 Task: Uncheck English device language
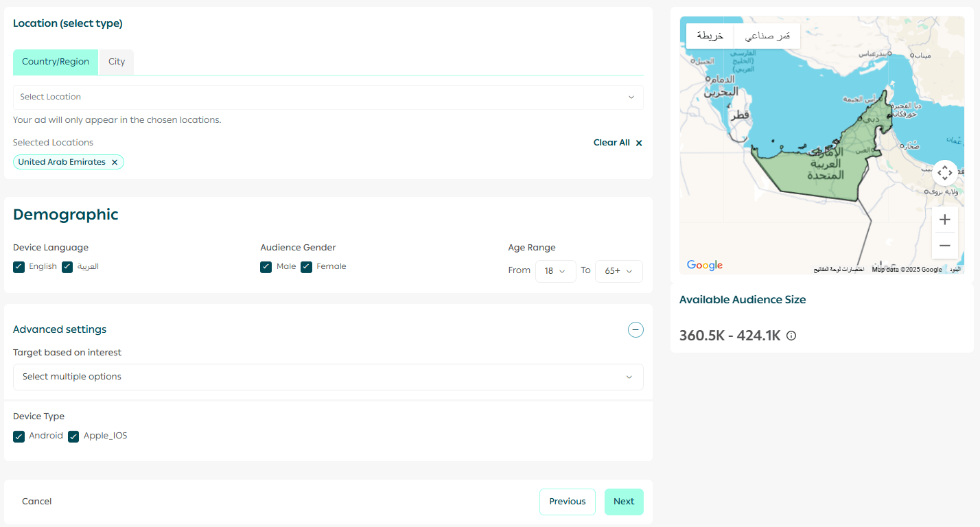click(x=19, y=267)
